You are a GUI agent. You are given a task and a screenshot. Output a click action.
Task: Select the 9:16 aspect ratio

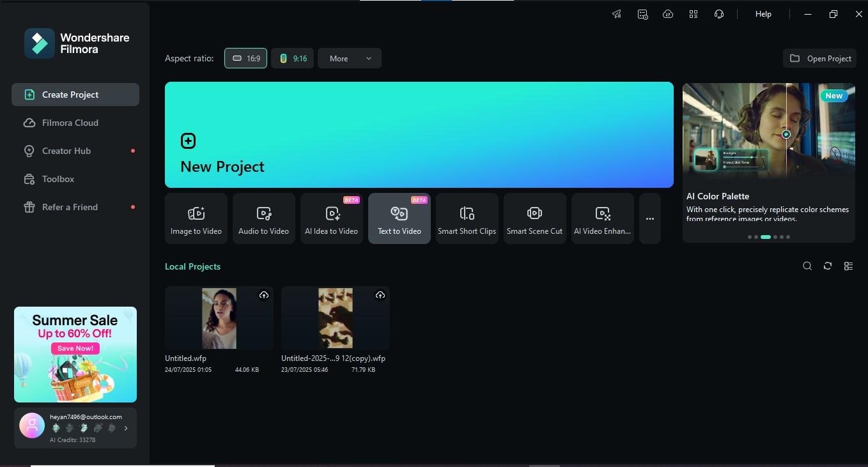(x=293, y=58)
